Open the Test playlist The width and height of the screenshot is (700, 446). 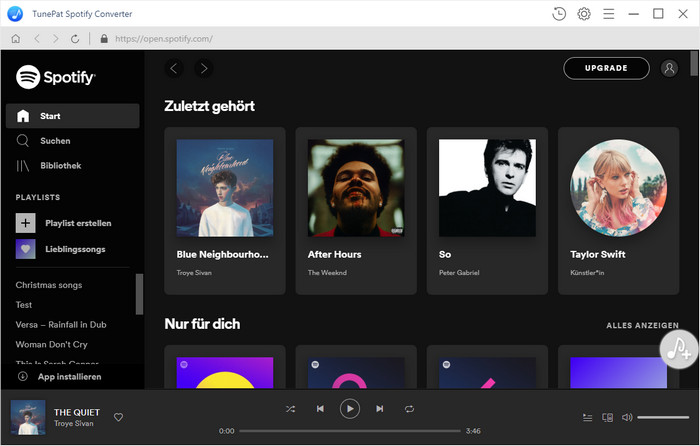(24, 304)
